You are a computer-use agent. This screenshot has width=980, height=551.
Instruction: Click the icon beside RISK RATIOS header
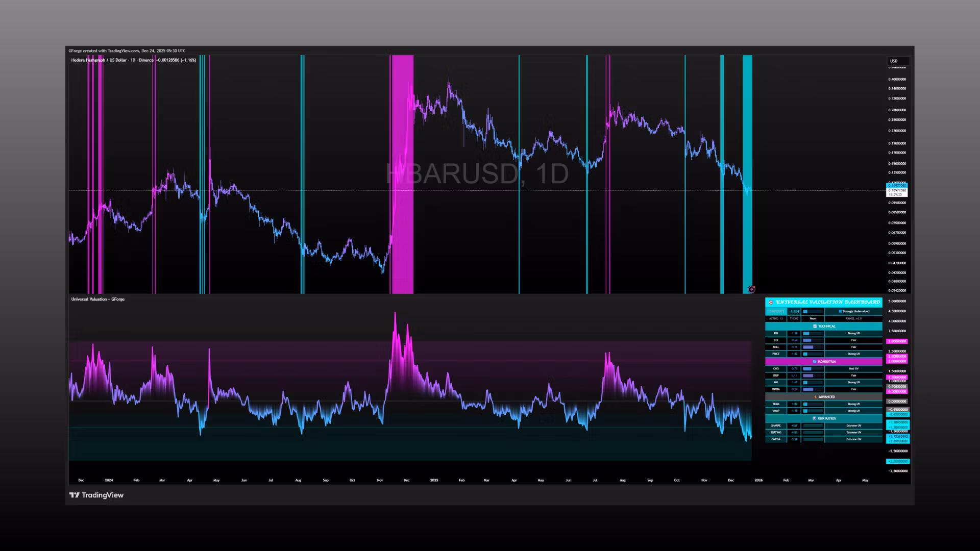(x=814, y=418)
